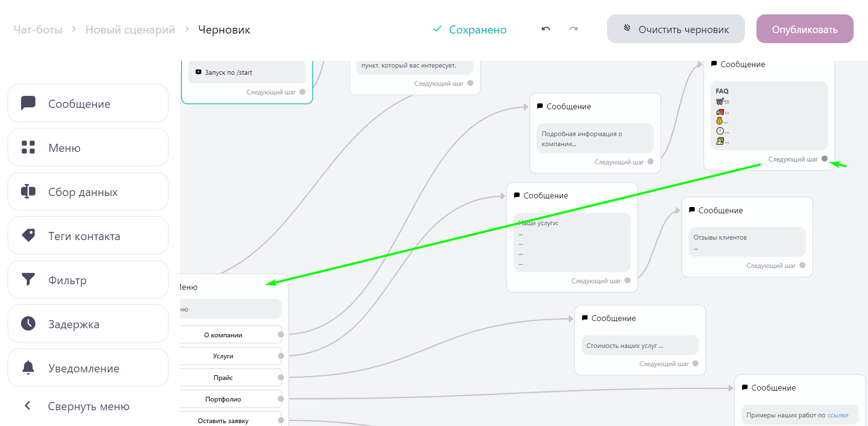The height and width of the screenshot is (426, 868).
Task: Click the Прайс menu button
Action: click(x=231, y=378)
